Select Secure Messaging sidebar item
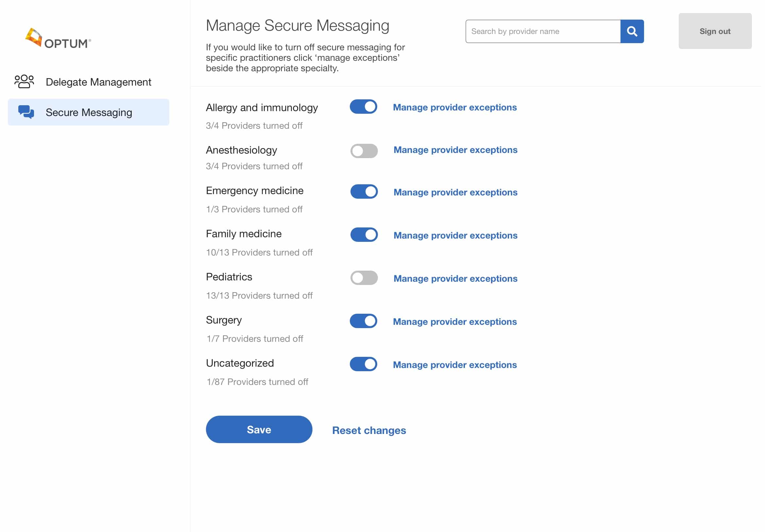This screenshot has height=532, width=765. click(x=89, y=112)
